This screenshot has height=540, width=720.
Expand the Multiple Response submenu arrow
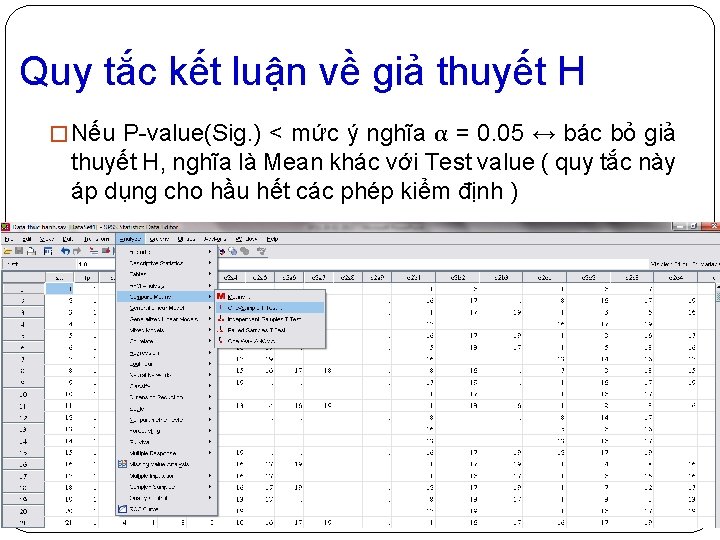[x=210, y=453]
